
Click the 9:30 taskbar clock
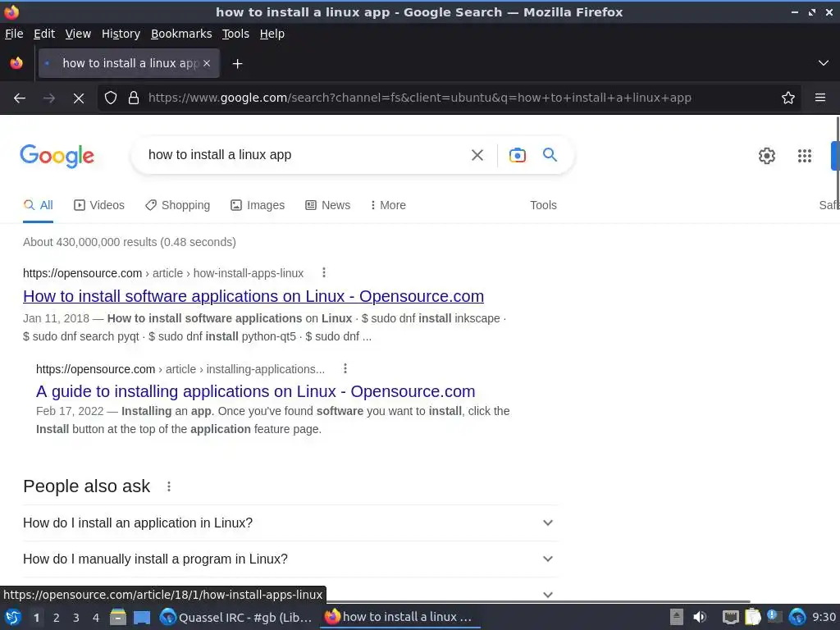pyautogui.click(x=824, y=617)
